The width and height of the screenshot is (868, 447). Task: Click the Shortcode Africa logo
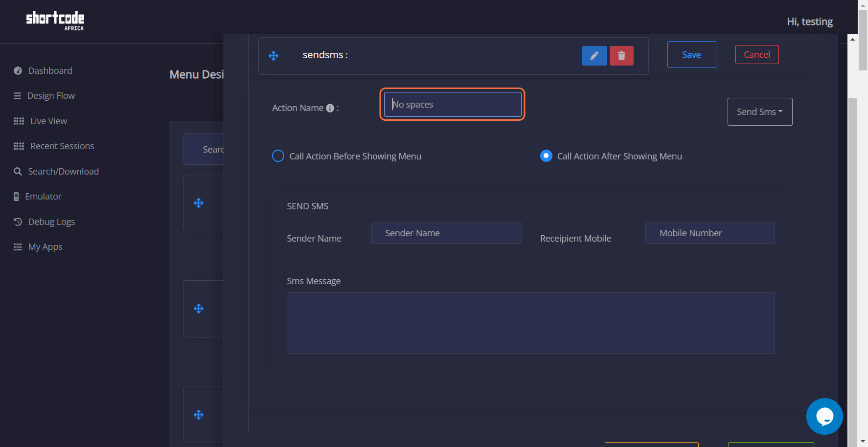point(55,21)
